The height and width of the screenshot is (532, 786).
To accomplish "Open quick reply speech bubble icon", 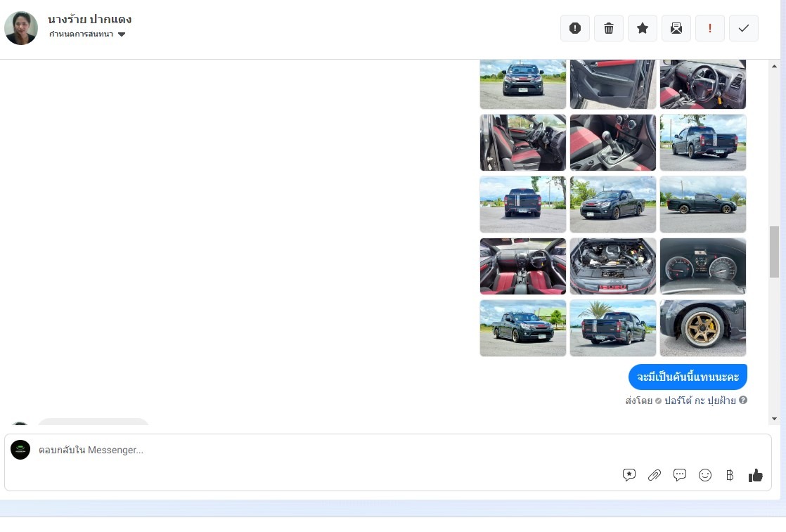I will pos(680,475).
